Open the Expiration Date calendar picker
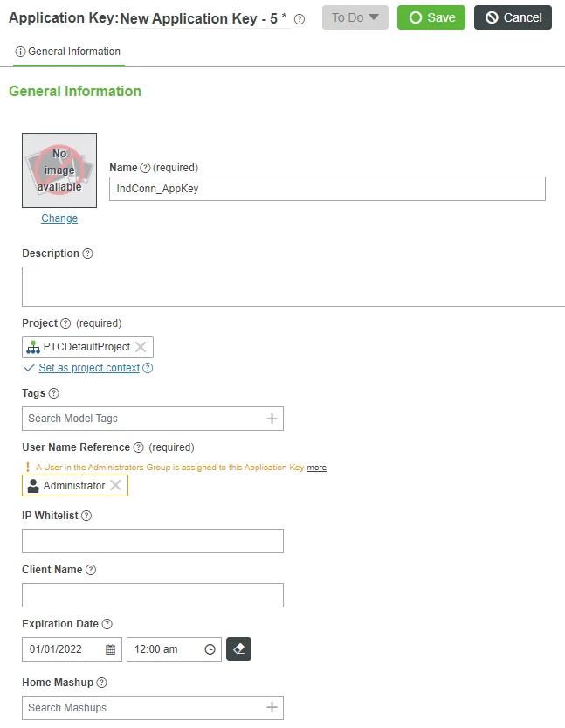Screen dimensions: 565x728 [110, 649]
